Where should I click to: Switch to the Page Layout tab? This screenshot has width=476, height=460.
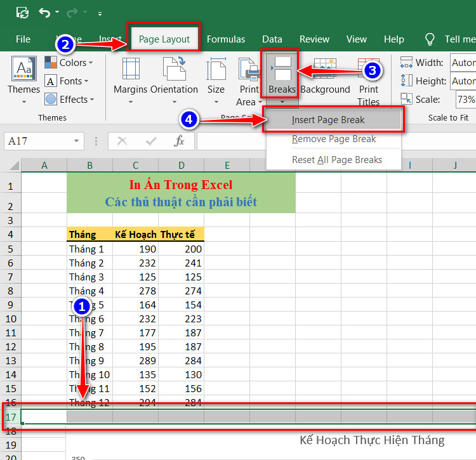point(164,39)
